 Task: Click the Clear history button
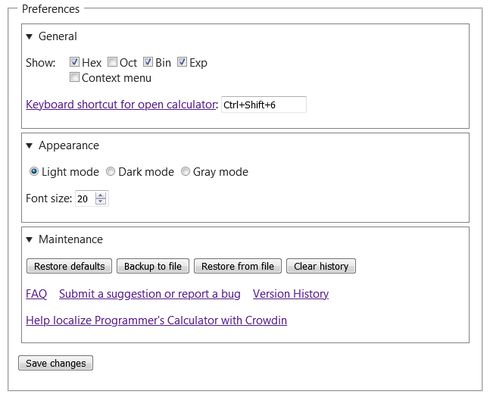321,266
